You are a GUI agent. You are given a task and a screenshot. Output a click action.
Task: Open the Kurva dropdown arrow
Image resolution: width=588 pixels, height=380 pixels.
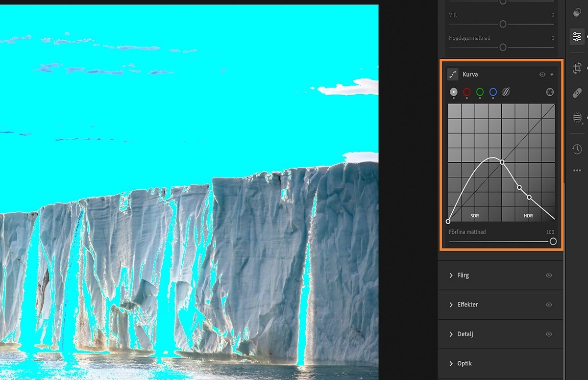(x=551, y=74)
